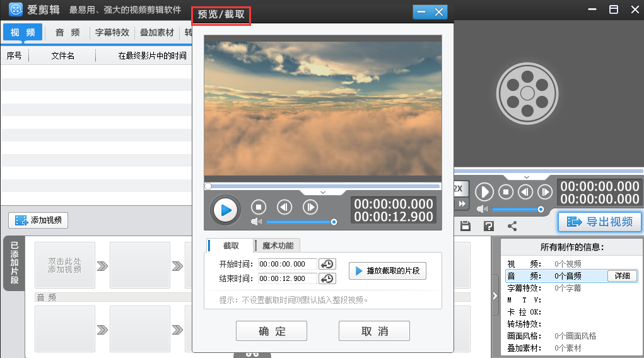Play the video in preview dialog
This screenshot has height=358, width=644.
point(225,210)
